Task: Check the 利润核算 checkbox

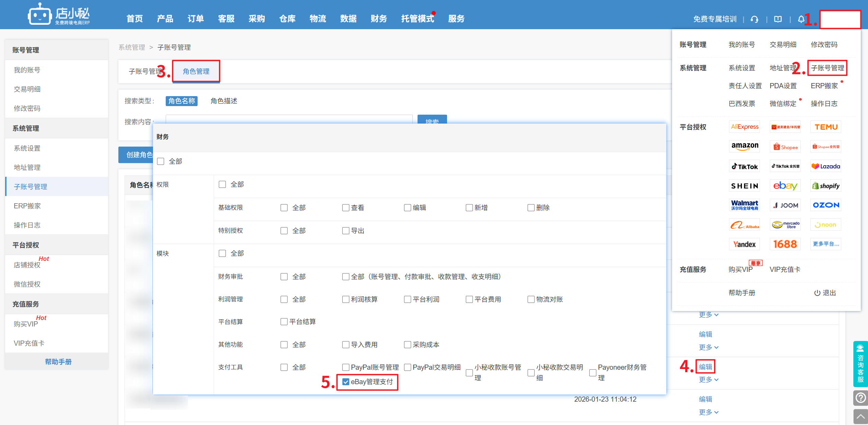Action: coord(346,299)
